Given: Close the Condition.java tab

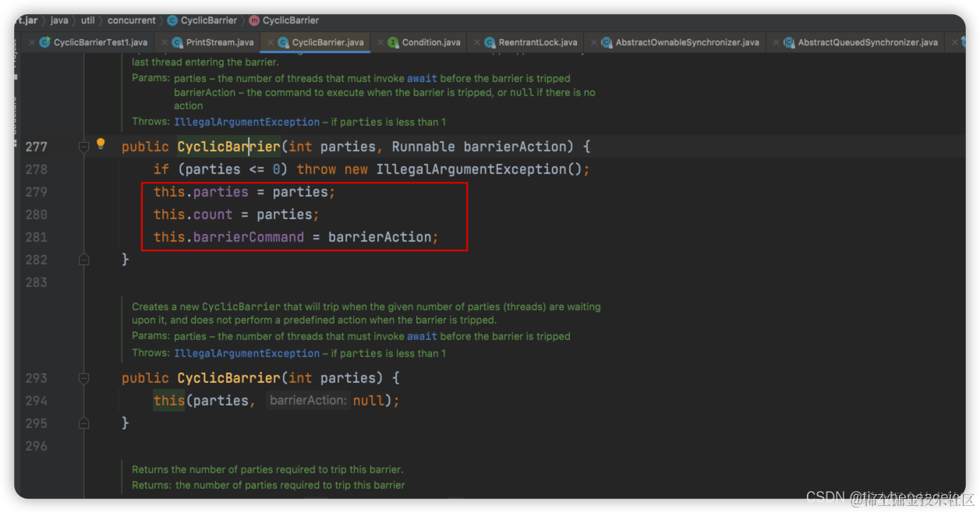Looking at the screenshot, I should pyautogui.click(x=380, y=43).
